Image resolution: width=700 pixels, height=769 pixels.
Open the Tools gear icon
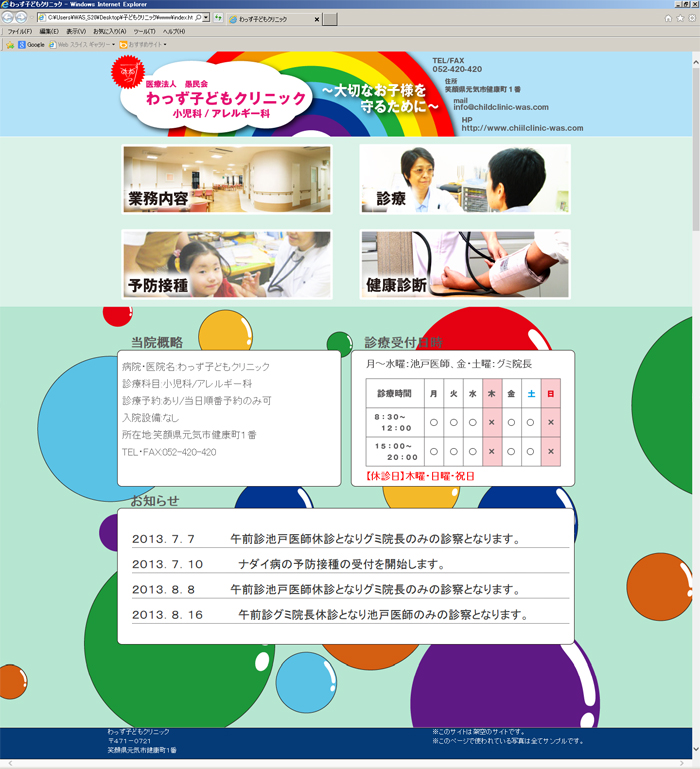point(692,18)
